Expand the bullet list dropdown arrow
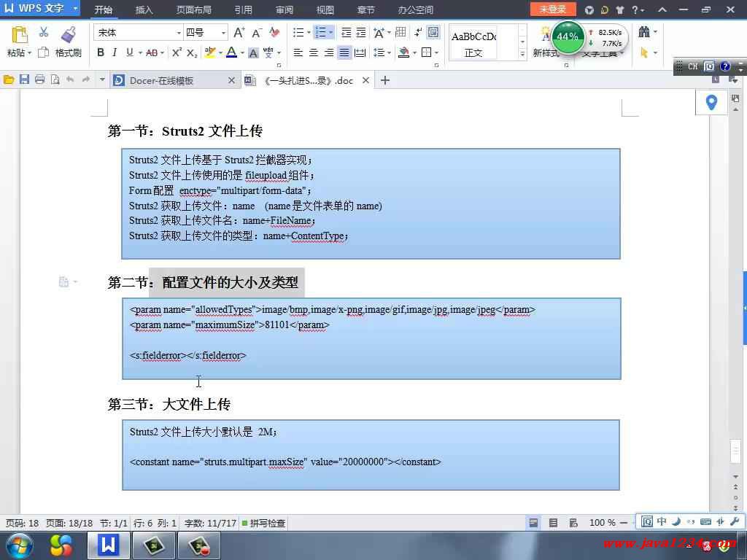Viewport: 747px width, 560px height. pyautogui.click(x=309, y=32)
